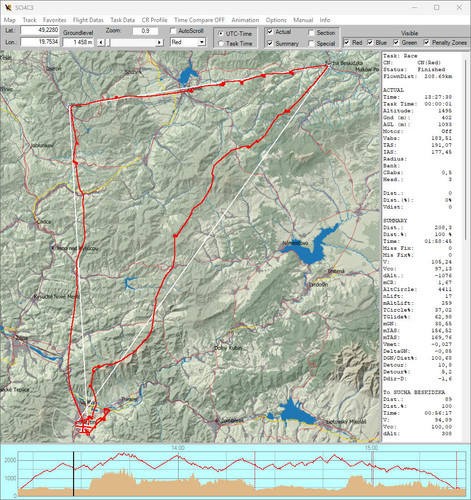This screenshot has width=471, height=500.
Task: Open the Animation menu
Action: tap(245, 20)
